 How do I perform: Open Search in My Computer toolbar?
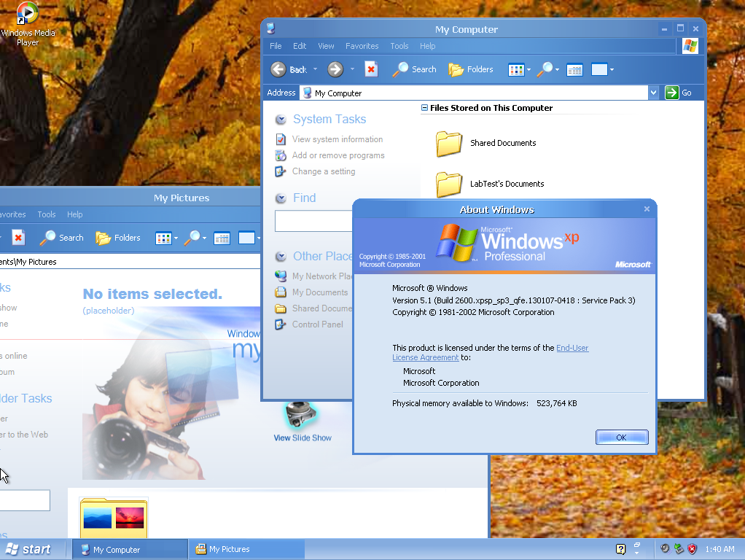pyautogui.click(x=414, y=69)
